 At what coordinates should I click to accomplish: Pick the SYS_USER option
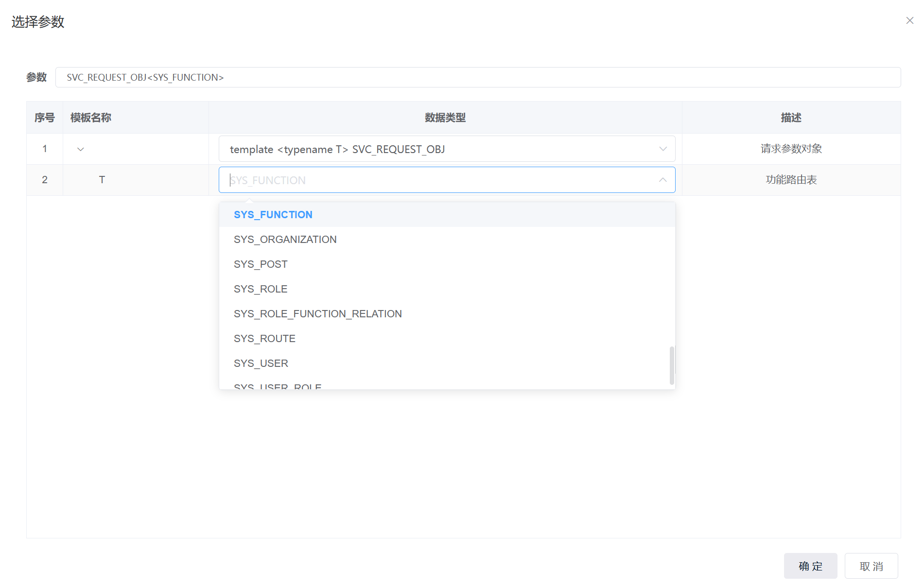click(261, 363)
